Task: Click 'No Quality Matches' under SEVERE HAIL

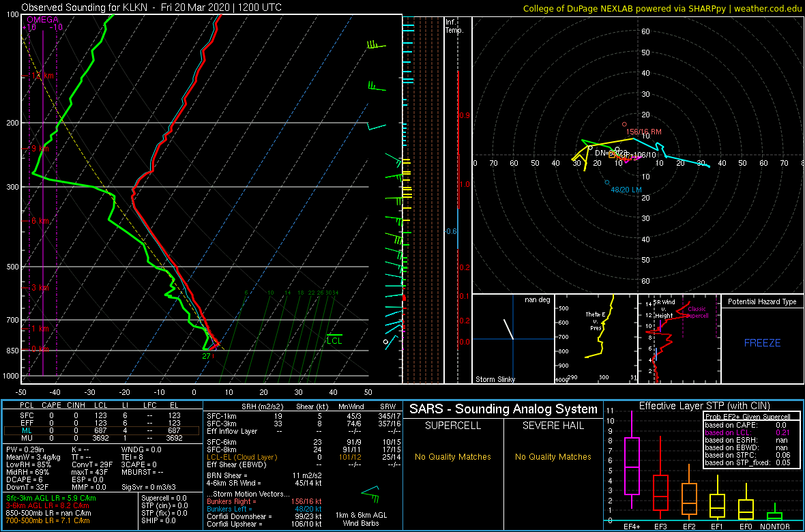Action: [x=553, y=456]
